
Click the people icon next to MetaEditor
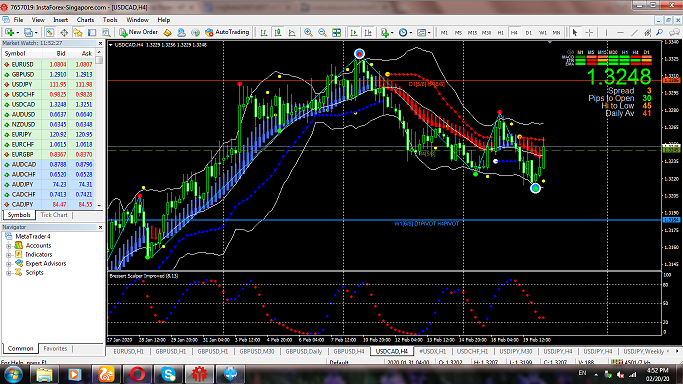(182, 32)
